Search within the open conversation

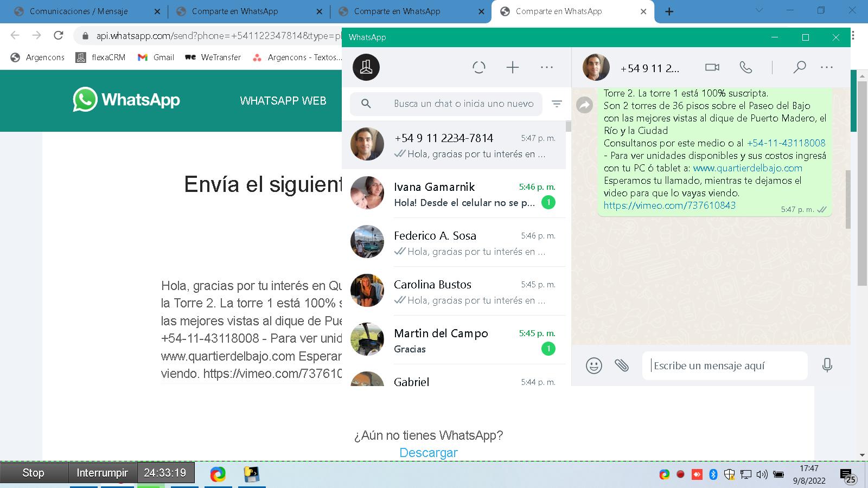799,67
